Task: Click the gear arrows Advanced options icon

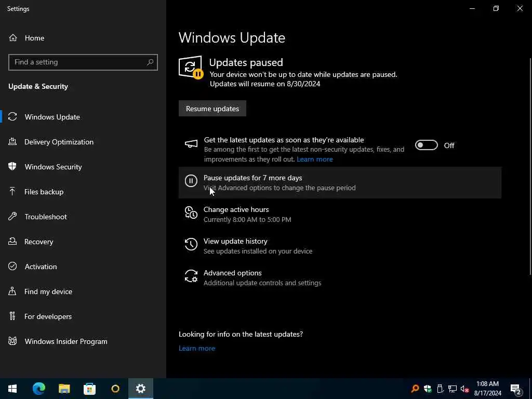Action: (x=191, y=276)
